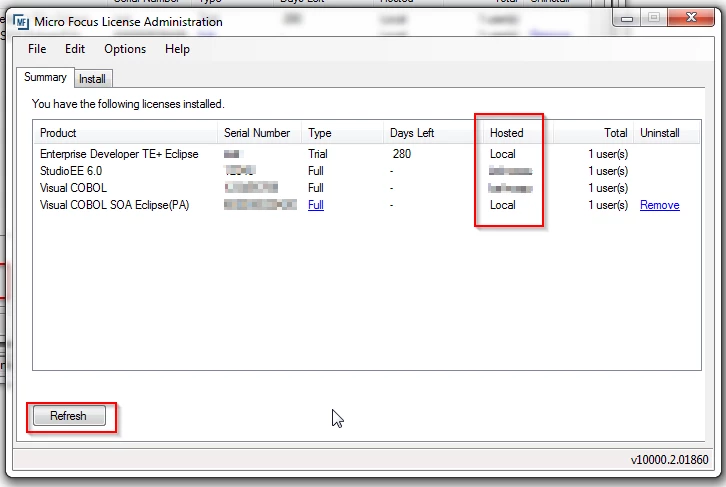Viewport: 726px width, 487px height.
Task: Open the Help menu
Action: (177, 49)
